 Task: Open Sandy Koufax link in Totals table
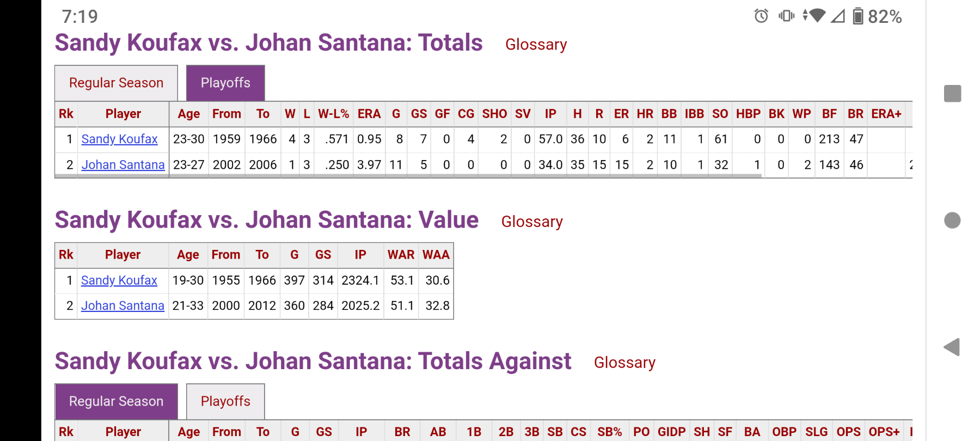[119, 139]
